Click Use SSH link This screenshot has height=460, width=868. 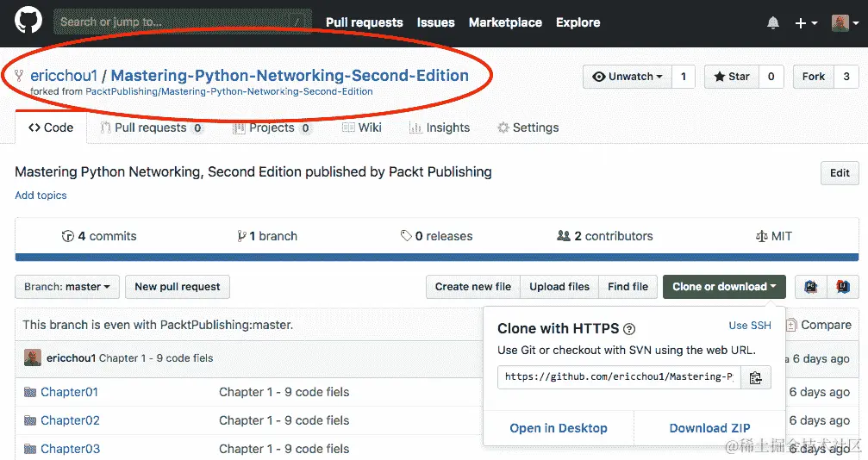pyautogui.click(x=750, y=325)
